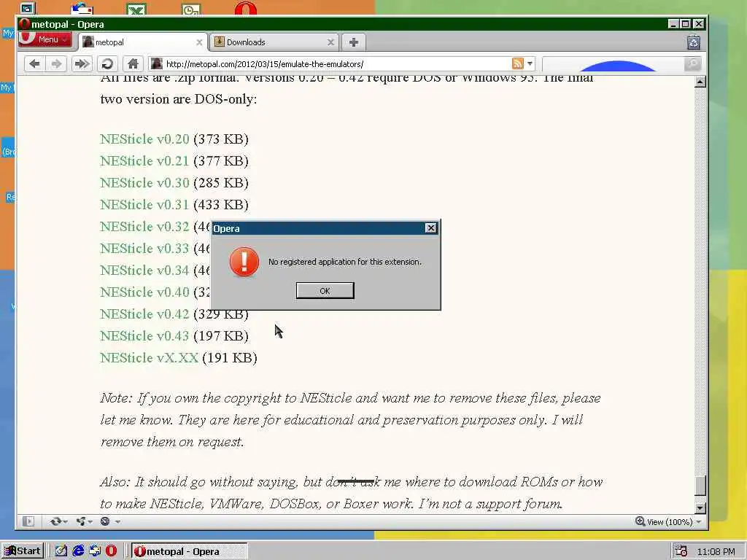This screenshot has height=560, width=747.
Task: Reload the page with the Reload button
Action: point(108,64)
